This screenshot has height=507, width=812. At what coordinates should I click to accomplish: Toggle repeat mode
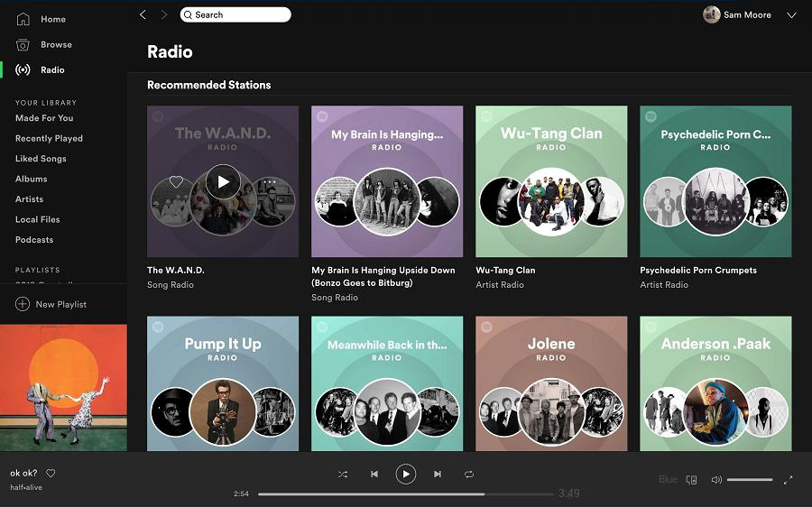pyautogui.click(x=469, y=475)
